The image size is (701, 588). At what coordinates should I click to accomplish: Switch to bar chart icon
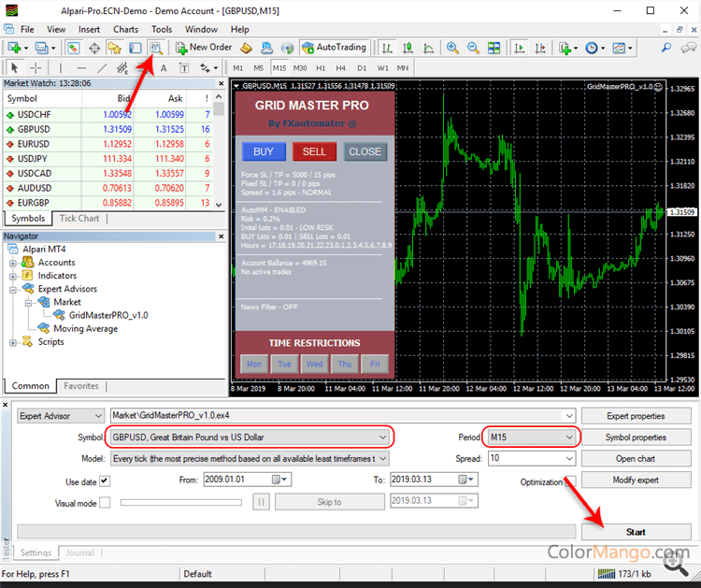pyautogui.click(x=387, y=48)
